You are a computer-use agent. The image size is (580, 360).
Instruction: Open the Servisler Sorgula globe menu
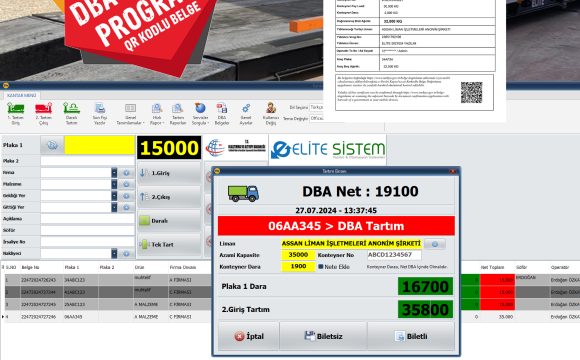tap(200, 114)
